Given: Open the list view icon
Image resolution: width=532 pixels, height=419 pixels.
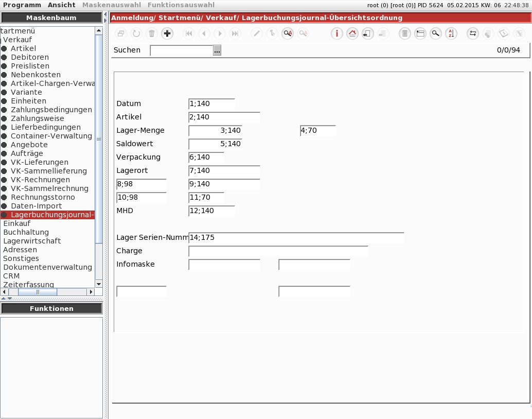Looking at the screenshot, I should pyautogui.click(x=404, y=33).
